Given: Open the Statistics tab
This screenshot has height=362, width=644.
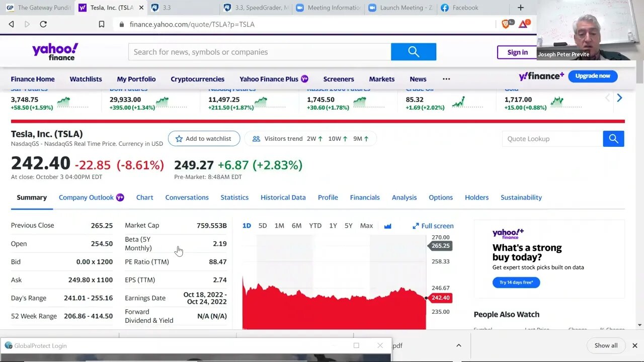Looking at the screenshot, I should pos(234,198).
